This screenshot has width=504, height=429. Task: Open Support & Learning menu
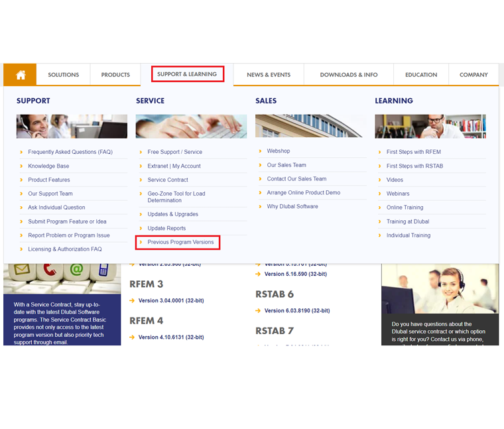(187, 74)
